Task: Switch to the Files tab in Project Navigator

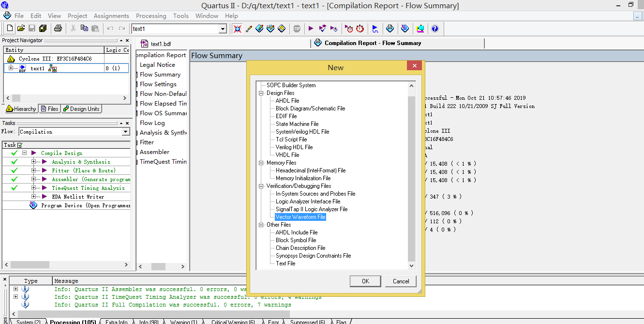Action: click(50, 109)
